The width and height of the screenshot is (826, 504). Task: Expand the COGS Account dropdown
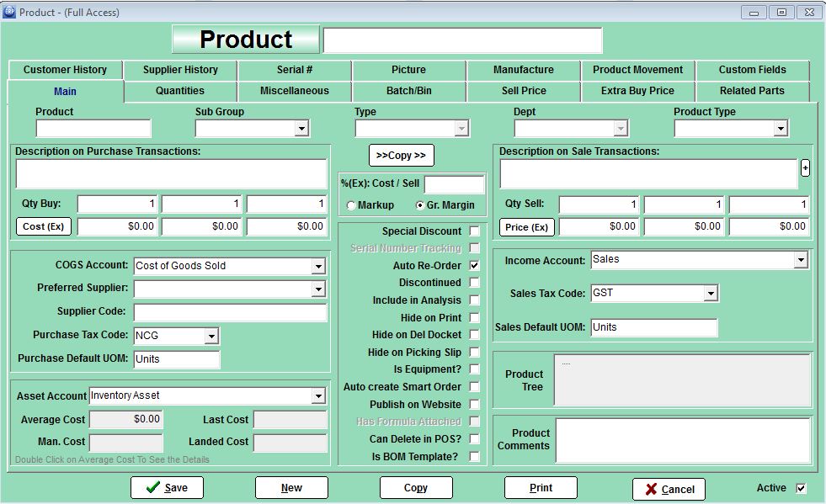tap(317, 267)
